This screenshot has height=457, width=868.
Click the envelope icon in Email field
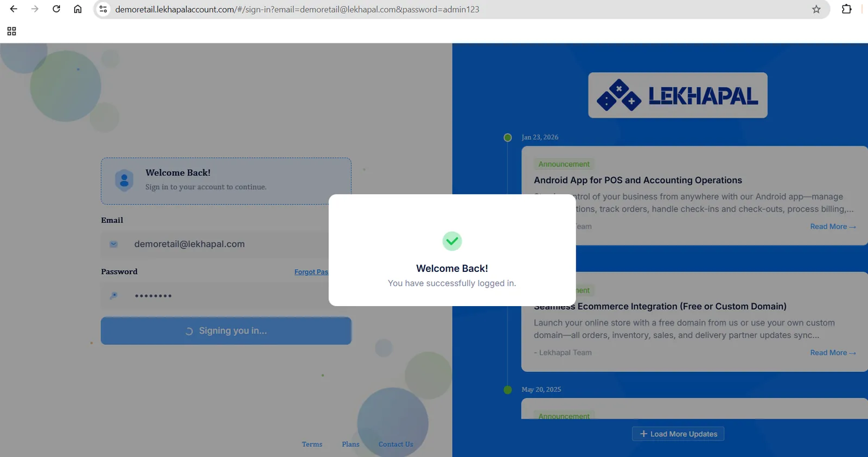[x=113, y=244]
